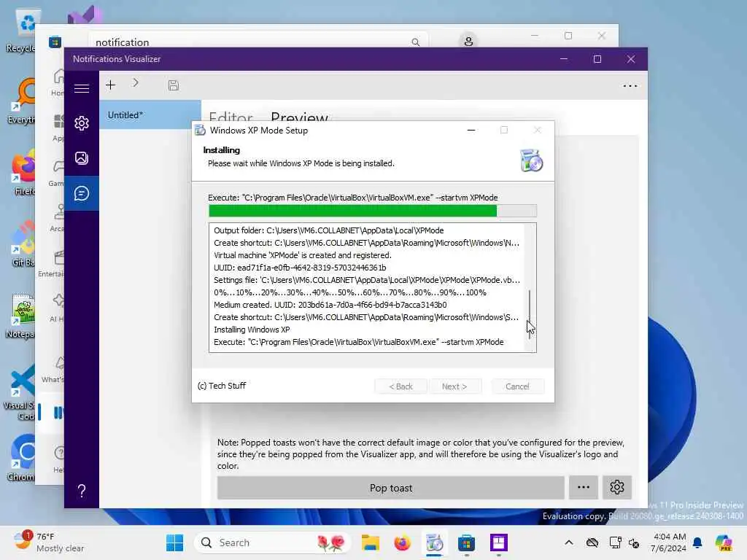Click the green installation progress bar
Image resolution: width=747 pixels, height=560 pixels.
(x=373, y=211)
